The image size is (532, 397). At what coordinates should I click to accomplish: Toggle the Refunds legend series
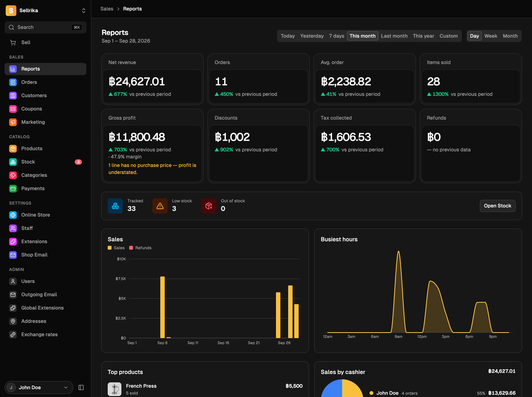(140, 248)
